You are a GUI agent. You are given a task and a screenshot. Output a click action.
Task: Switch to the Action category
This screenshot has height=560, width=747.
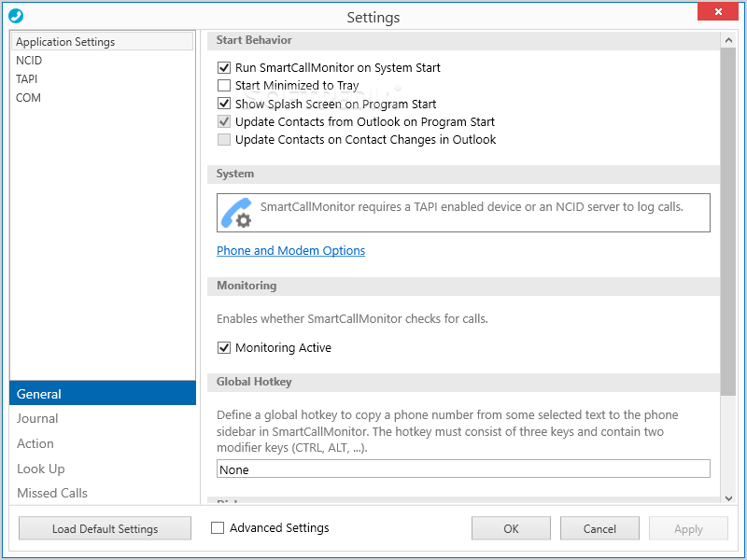103,443
